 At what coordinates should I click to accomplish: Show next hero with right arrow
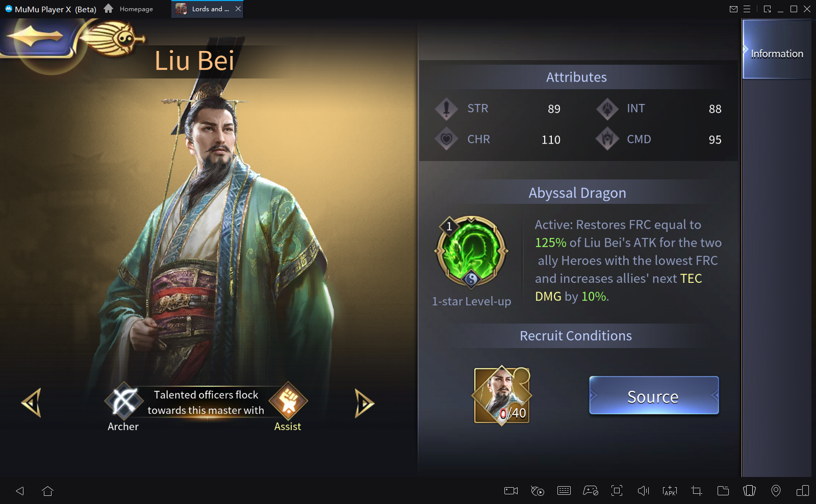click(x=364, y=403)
